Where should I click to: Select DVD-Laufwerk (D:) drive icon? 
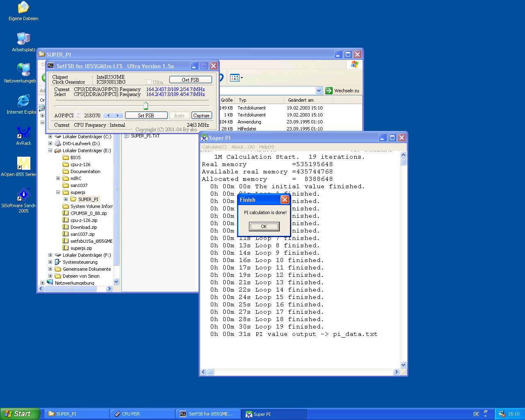click(58, 144)
